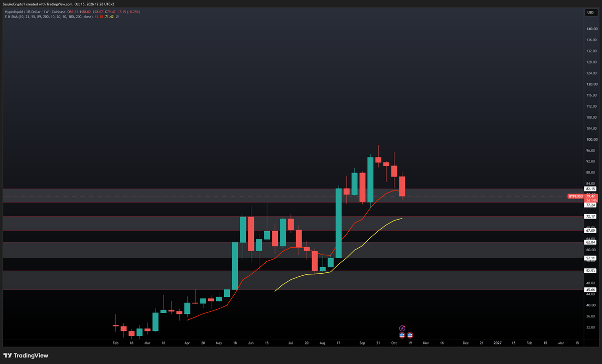Toggle the indicator visibility ∅ symbol
This screenshot has height=364, width=602.
[117, 17]
